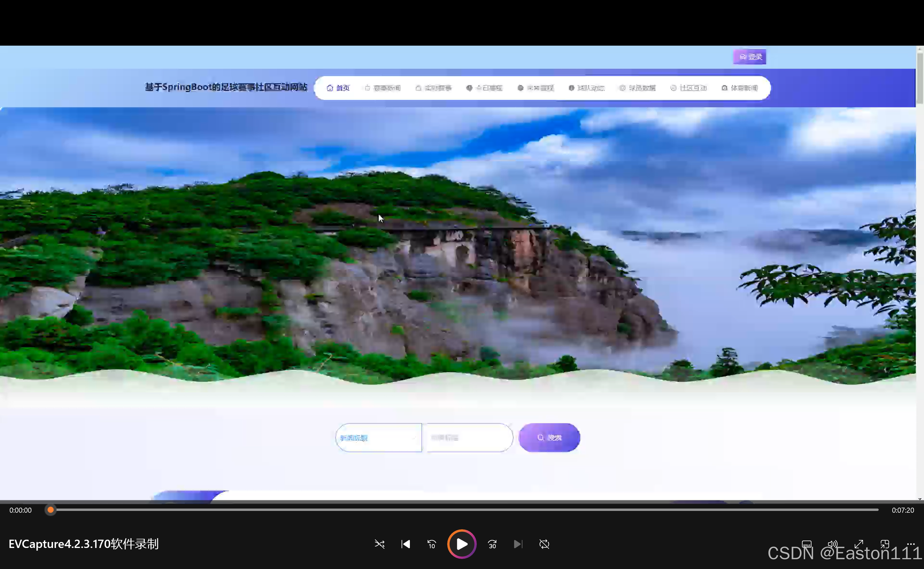This screenshot has height=569, width=924.
Task: Skip forward 30 seconds
Action: 492,544
